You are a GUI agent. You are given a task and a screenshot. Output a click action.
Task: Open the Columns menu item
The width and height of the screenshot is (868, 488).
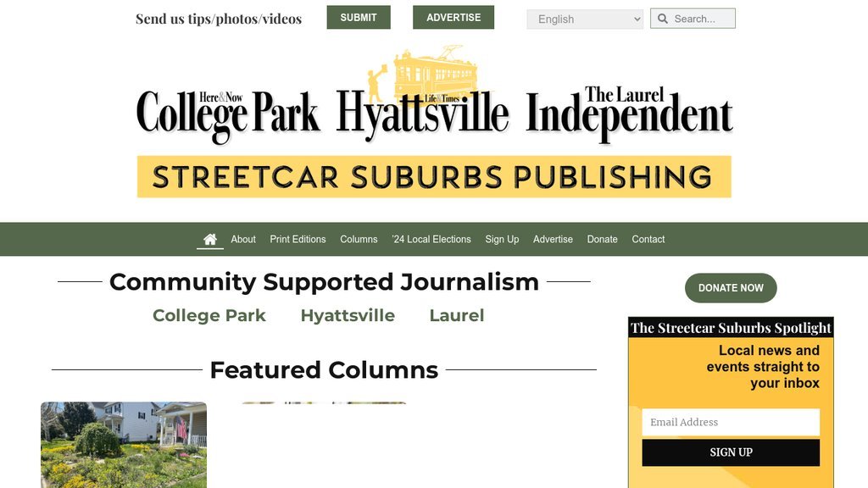(x=359, y=239)
